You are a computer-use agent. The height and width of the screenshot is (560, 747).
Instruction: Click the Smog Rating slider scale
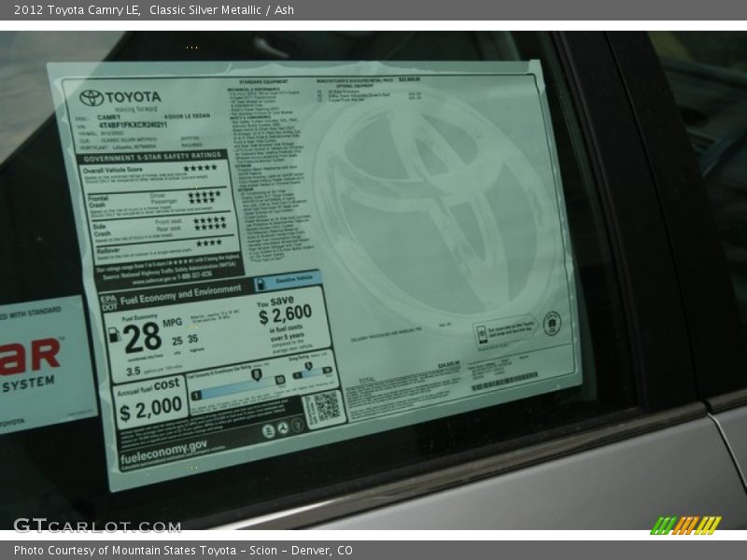309,372
